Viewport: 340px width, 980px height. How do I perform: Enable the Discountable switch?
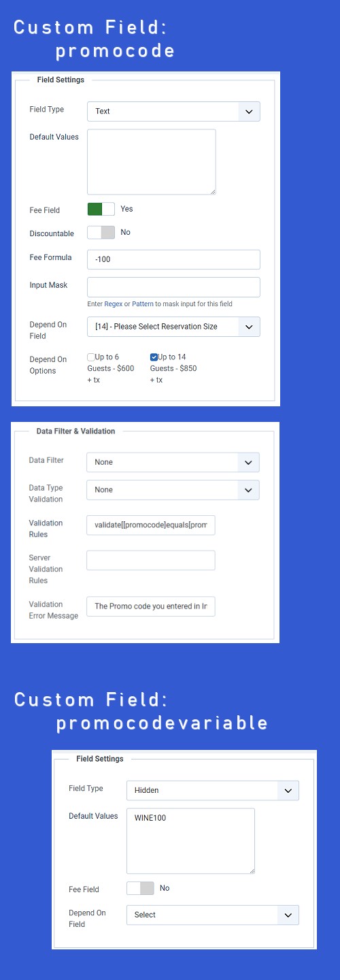click(x=101, y=232)
